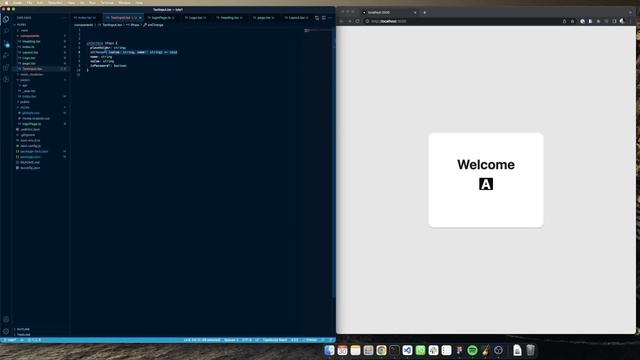This screenshot has height=360, width=640.
Task: Click the components breadcrumb segment
Action: [83, 25]
